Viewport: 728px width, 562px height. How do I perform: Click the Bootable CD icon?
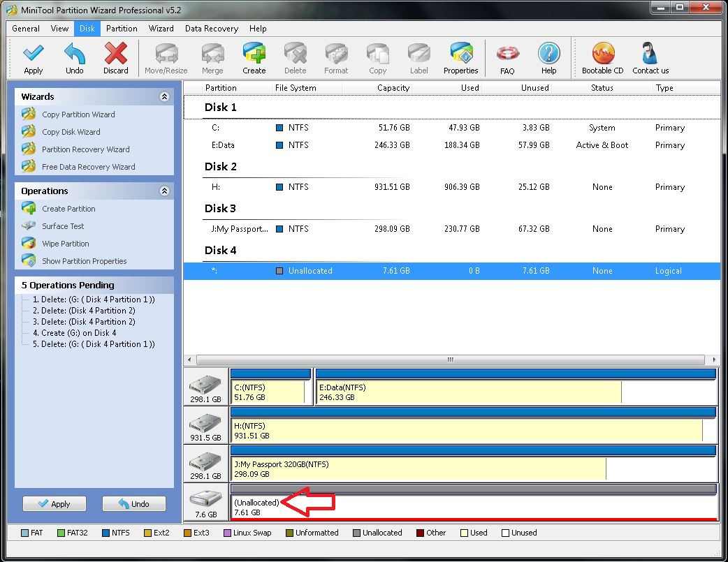point(603,53)
